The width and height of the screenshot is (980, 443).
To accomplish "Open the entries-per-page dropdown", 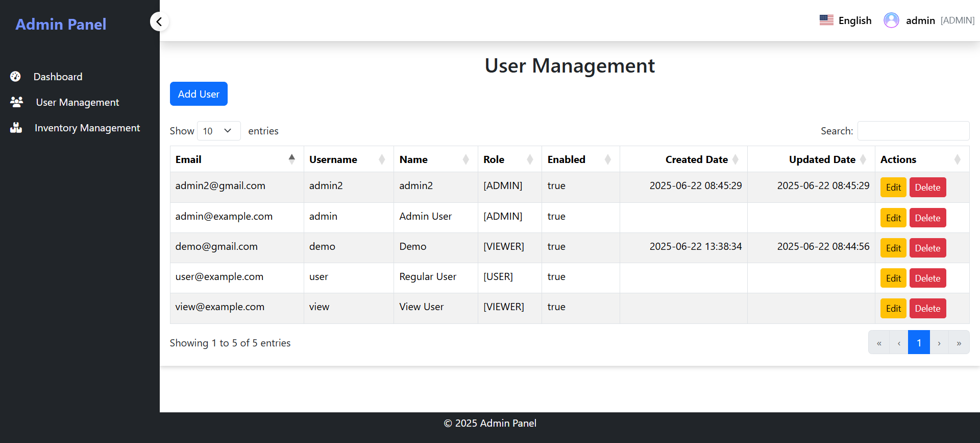I will coord(218,131).
